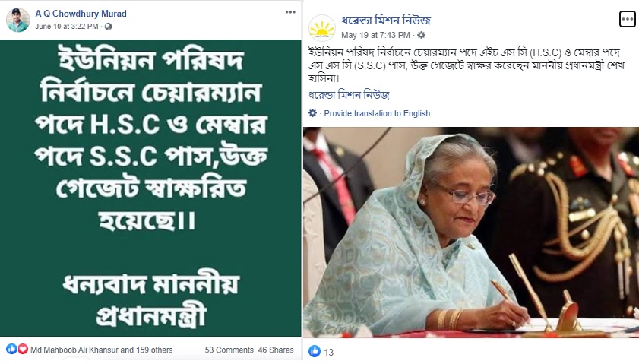Open the A Q Chowdhury Murad profile name link
Image resolution: width=639 pixels, height=364 pixels.
point(81,14)
